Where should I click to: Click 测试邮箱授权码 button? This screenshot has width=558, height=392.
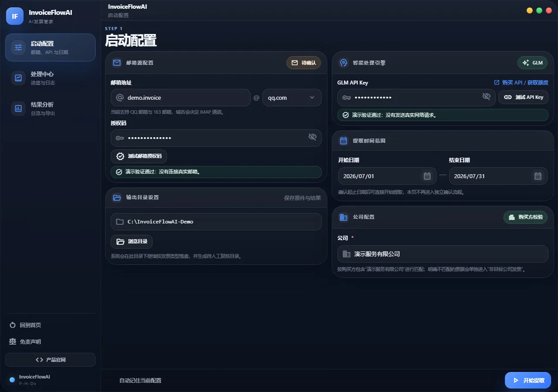(139, 156)
